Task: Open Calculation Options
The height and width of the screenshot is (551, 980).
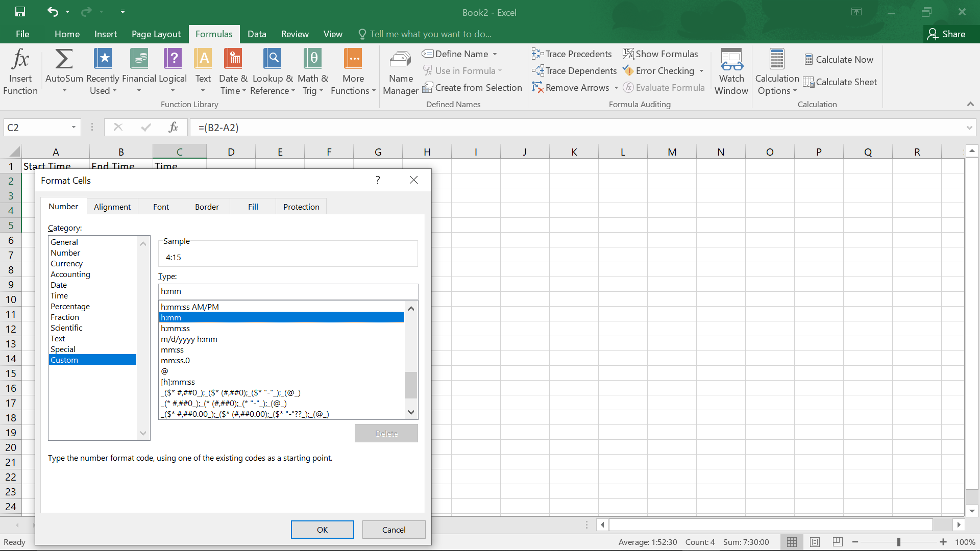Action: [x=777, y=71]
